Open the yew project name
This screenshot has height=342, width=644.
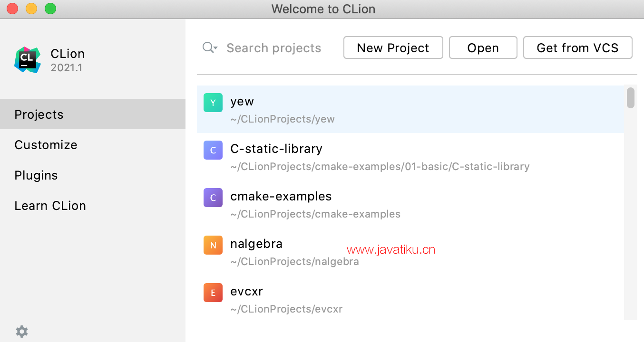242,101
